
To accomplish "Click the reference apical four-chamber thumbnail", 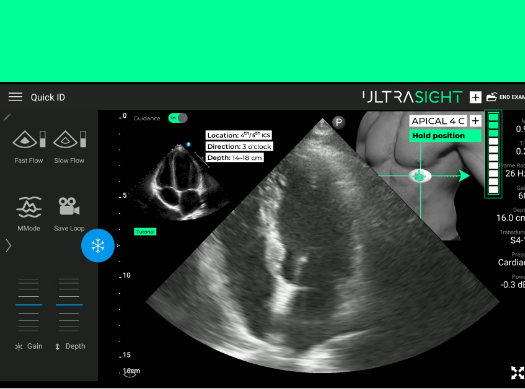I will pos(181,182).
